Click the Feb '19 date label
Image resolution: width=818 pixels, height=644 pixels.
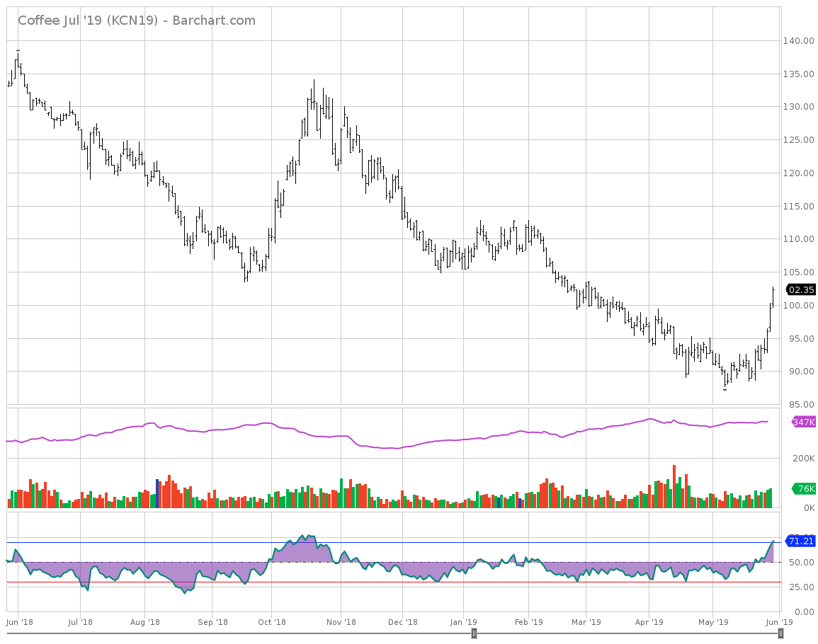(x=528, y=621)
